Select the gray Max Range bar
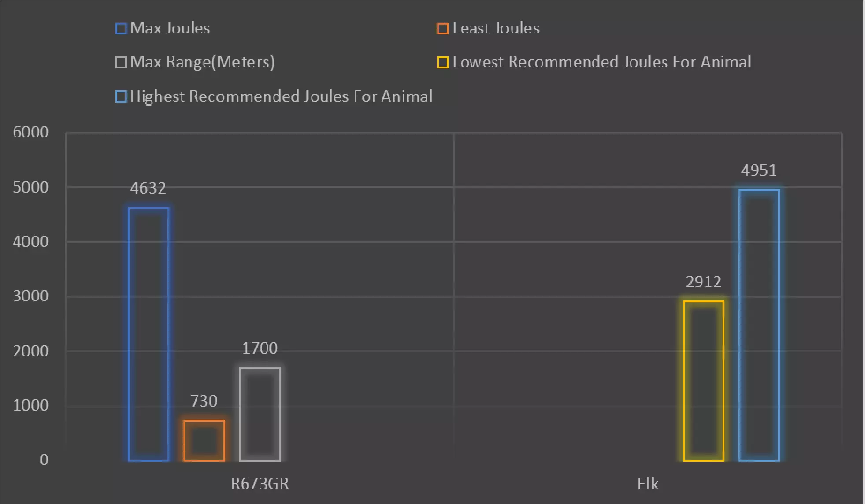The width and height of the screenshot is (868, 504). tap(260, 414)
